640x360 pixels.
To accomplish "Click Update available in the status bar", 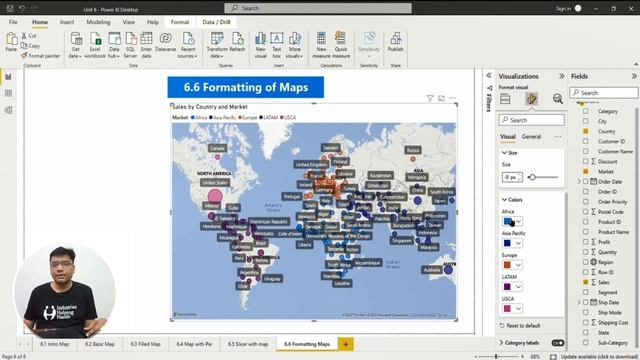I will [600, 357].
